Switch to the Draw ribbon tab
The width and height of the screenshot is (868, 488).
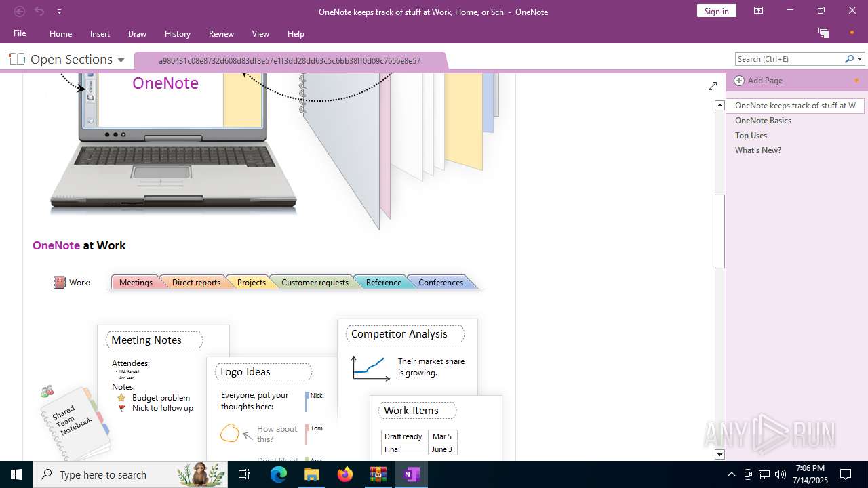click(x=137, y=33)
